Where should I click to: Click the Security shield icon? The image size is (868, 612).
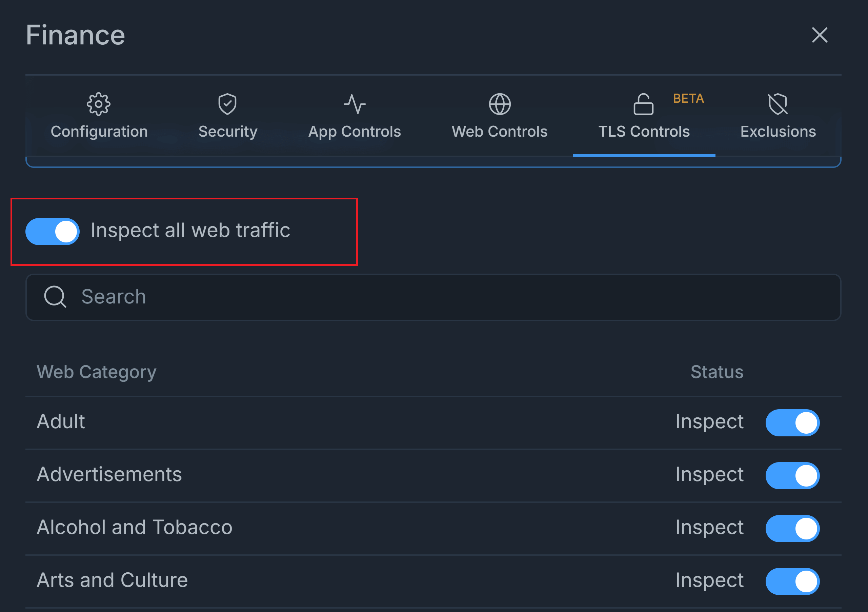(227, 104)
